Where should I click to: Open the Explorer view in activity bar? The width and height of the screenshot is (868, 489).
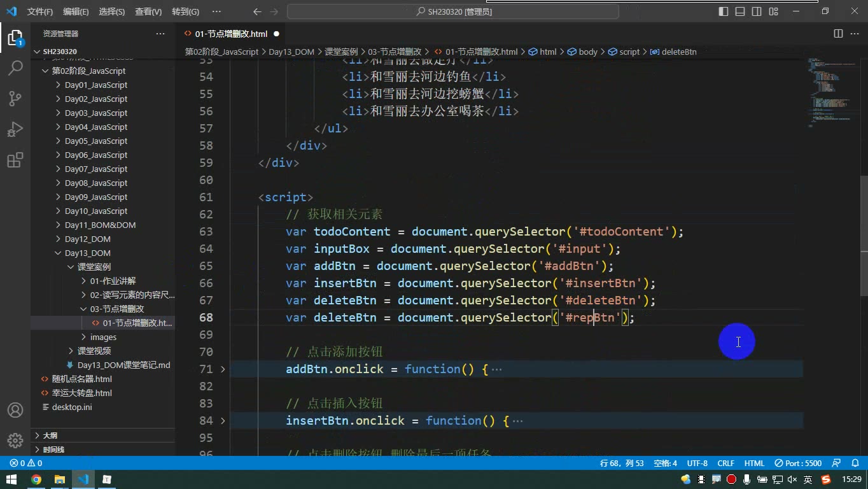[x=15, y=38]
